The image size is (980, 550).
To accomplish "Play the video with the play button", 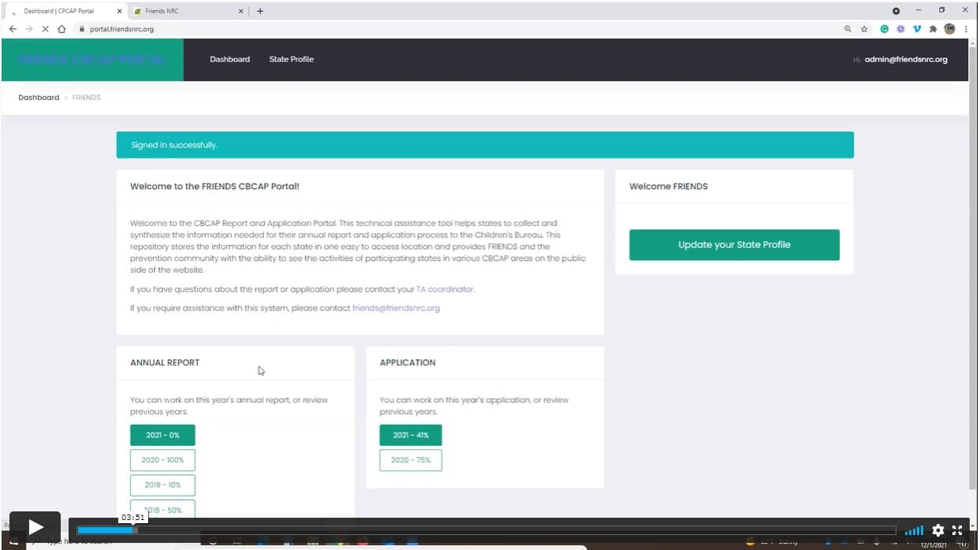I will (35, 526).
